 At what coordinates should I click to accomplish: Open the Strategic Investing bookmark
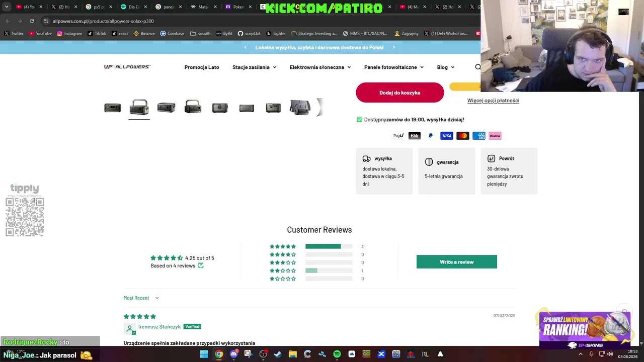tap(314, 34)
